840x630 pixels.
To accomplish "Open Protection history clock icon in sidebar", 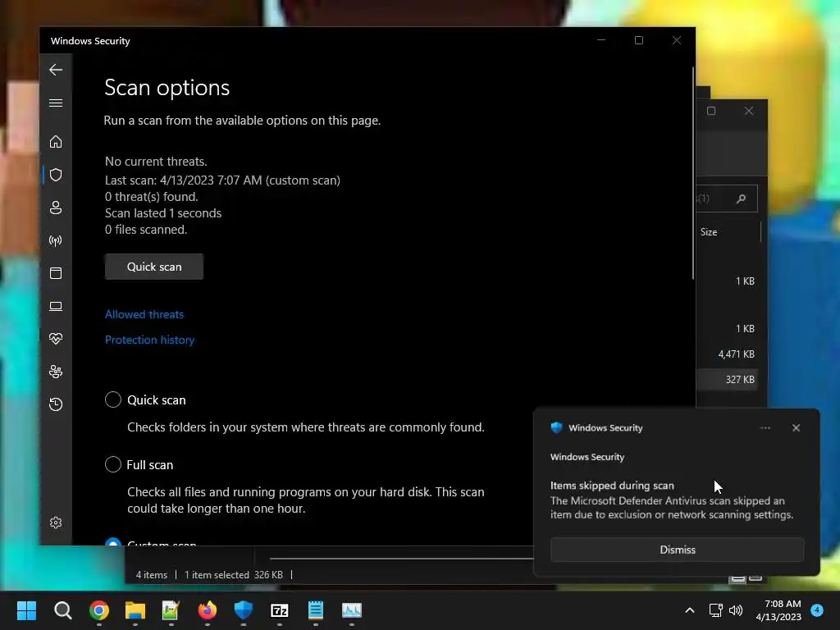I will 56,404.
